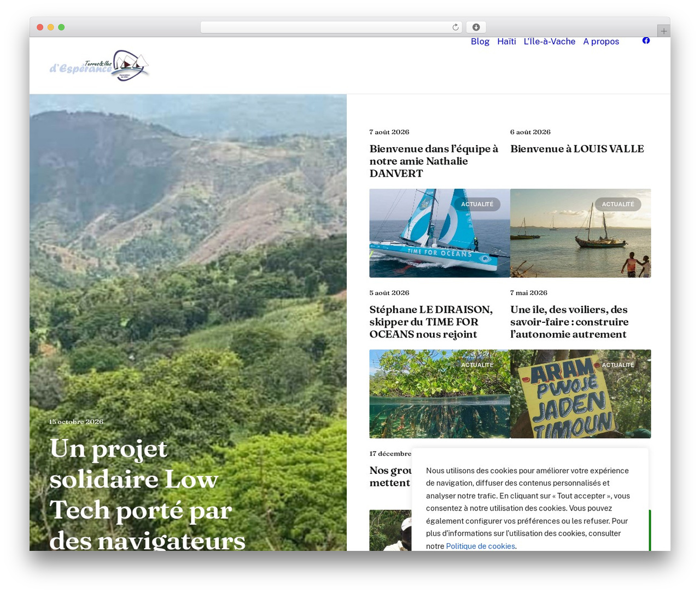700x593 pixels.
Task: Click Actualité tag on Time for Oceans image
Action: [477, 204]
